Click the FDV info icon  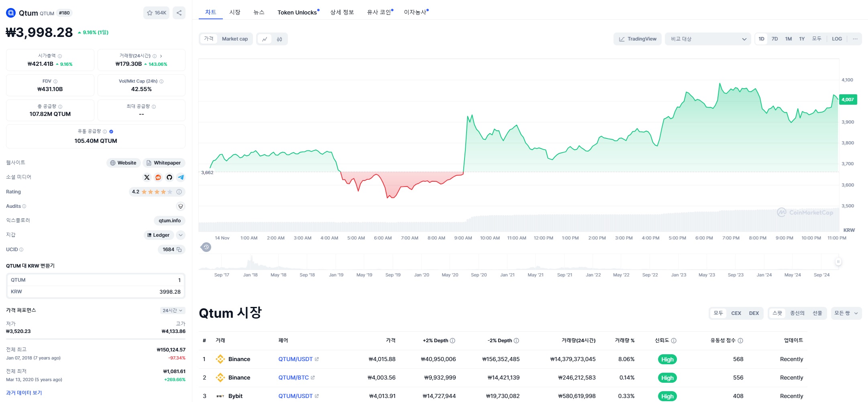coord(55,81)
